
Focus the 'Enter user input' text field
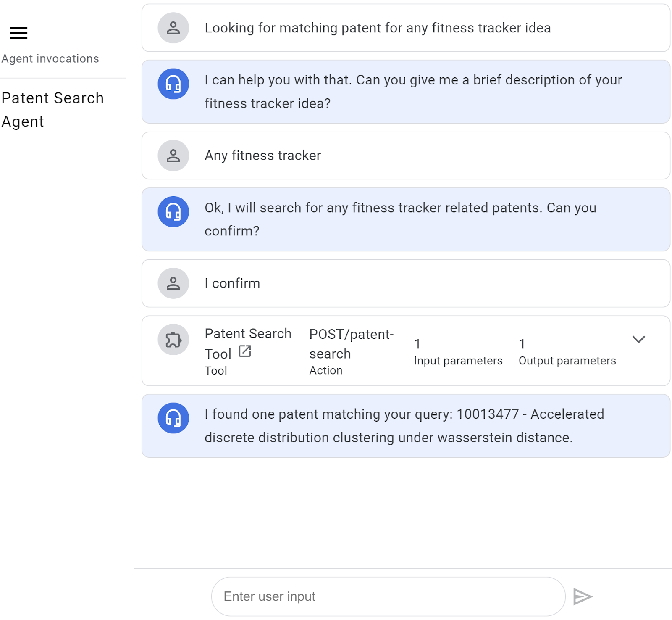[388, 596]
